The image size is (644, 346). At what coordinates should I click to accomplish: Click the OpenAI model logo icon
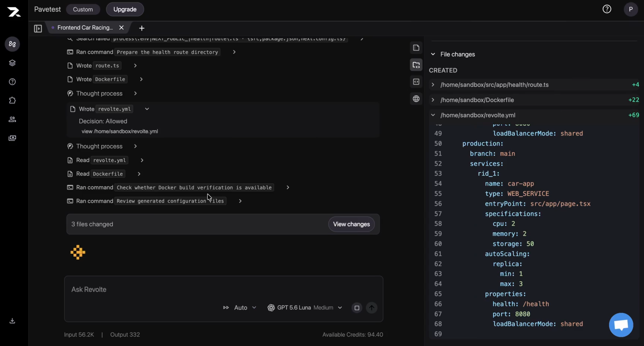tap(271, 308)
